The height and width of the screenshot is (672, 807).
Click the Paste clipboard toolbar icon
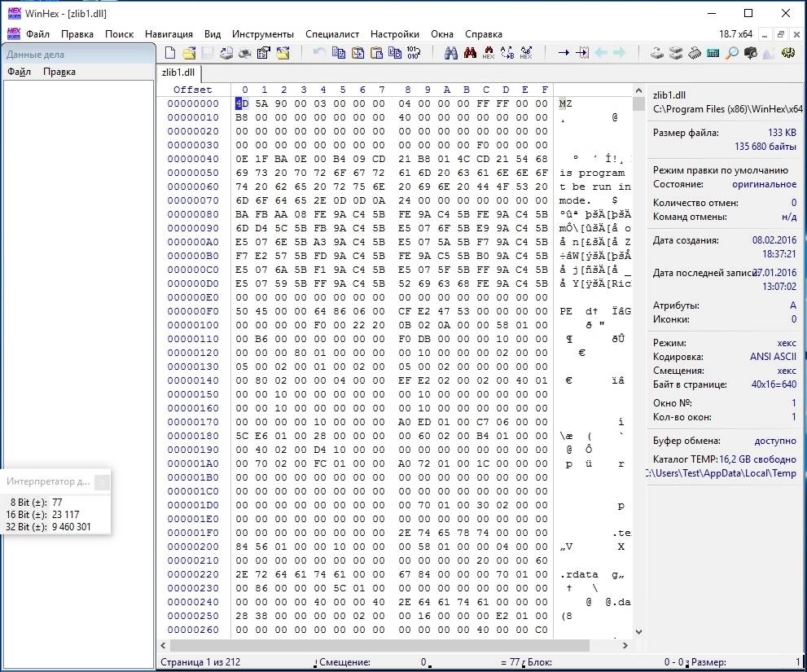[376, 52]
